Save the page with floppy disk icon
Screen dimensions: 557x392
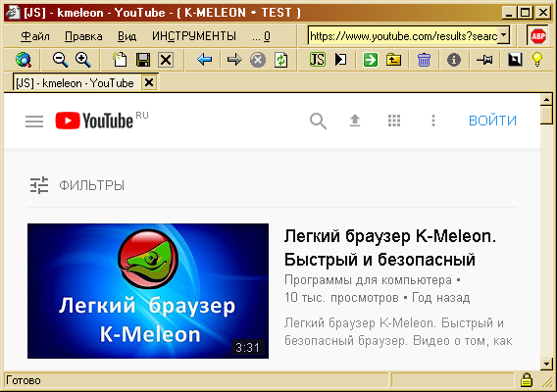tap(143, 60)
